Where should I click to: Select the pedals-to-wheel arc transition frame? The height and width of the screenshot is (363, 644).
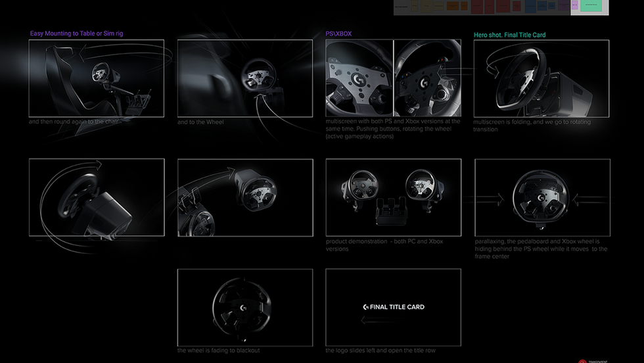tap(245, 198)
